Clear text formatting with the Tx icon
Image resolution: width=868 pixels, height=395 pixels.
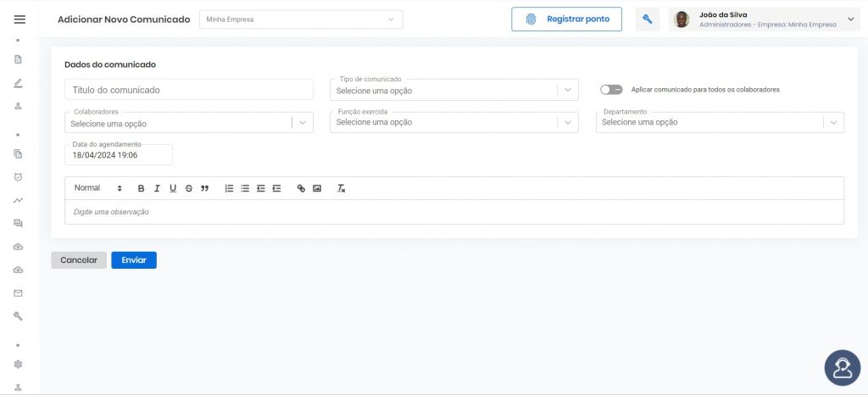341,189
